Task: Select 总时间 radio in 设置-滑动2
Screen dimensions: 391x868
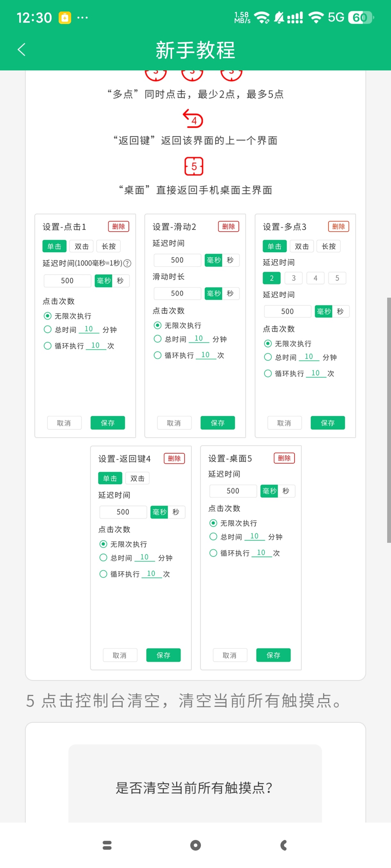Action: [158, 339]
